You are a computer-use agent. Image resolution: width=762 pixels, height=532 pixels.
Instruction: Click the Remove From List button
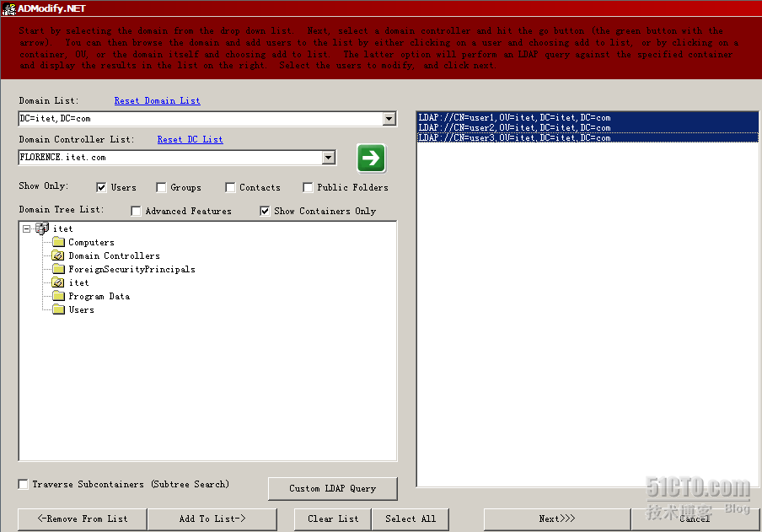[x=83, y=519]
